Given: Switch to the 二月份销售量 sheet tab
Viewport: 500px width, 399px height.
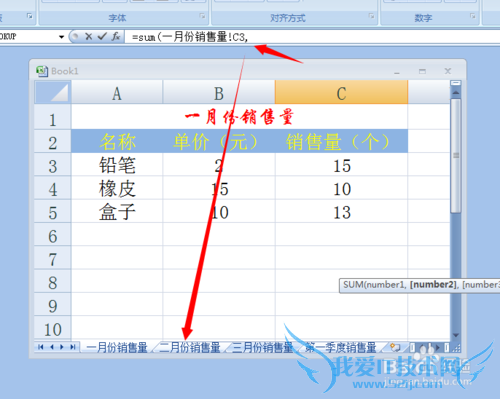Looking at the screenshot, I should tap(190, 347).
